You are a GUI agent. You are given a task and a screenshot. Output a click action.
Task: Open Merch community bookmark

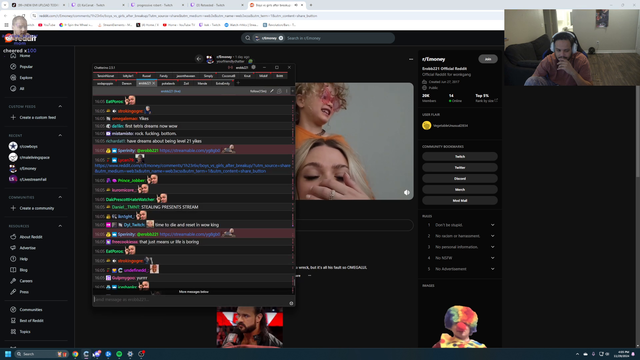(460, 190)
